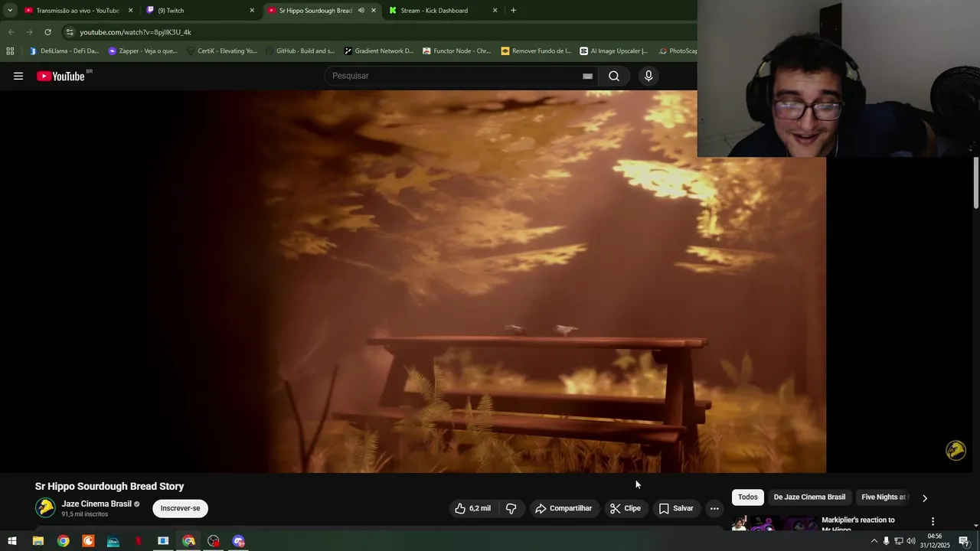Start voice search with the microphone
The image size is (980, 551).
tap(648, 76)
